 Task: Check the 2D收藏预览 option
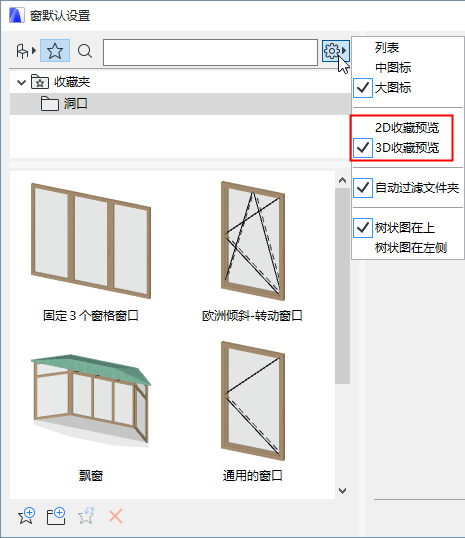[407, 128]
